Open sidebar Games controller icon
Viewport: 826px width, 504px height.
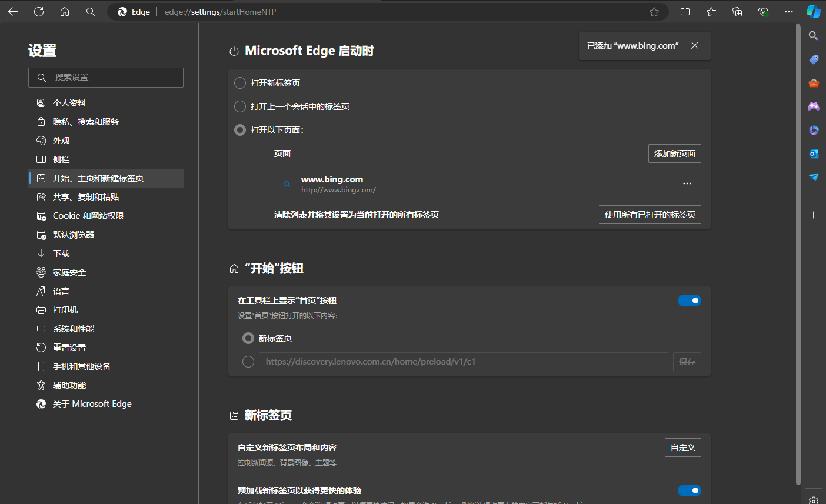814,106
